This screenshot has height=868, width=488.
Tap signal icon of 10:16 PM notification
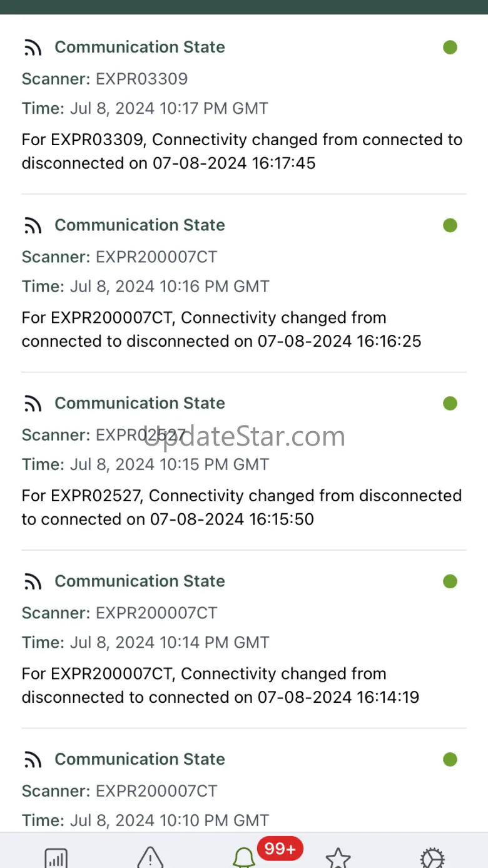[33, 225]
